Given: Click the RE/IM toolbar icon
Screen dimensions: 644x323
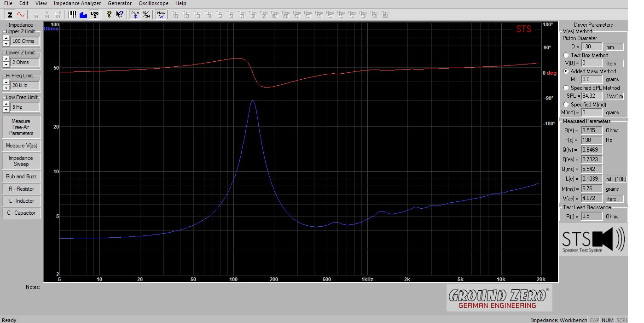Looking at the screenshot, I should coord(146,15).
